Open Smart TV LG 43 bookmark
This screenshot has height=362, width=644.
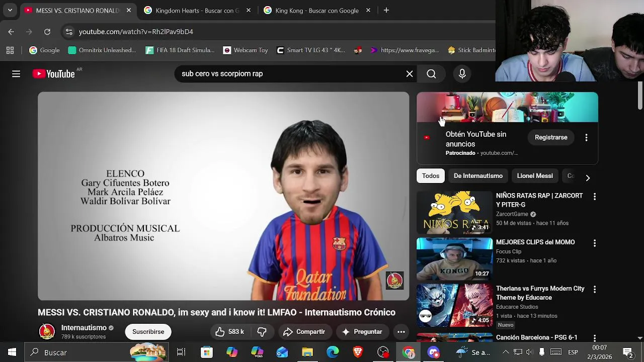(311, 50)
